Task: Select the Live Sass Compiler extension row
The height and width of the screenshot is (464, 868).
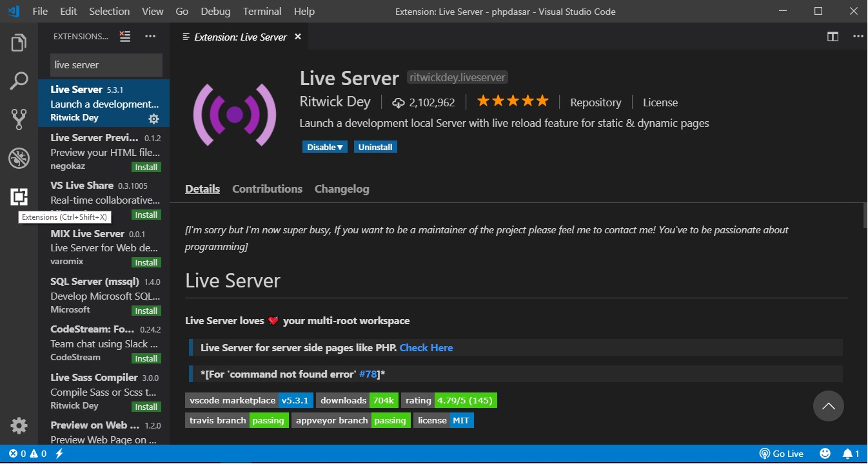Action: pyautogui.click(x=104, y=391)
